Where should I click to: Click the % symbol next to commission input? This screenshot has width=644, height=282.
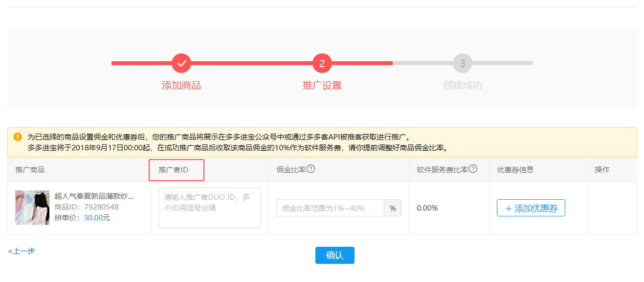393,208
